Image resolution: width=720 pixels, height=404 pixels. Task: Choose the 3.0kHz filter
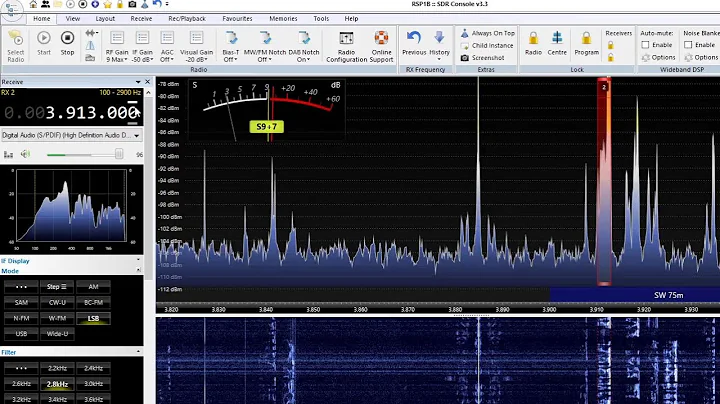point(93,383)
